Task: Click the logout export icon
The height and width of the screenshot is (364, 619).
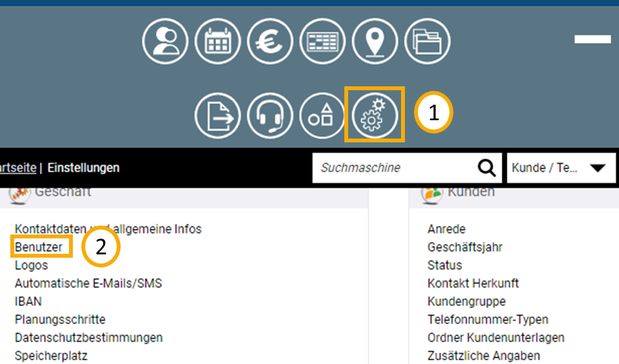Action: (218, 116)
